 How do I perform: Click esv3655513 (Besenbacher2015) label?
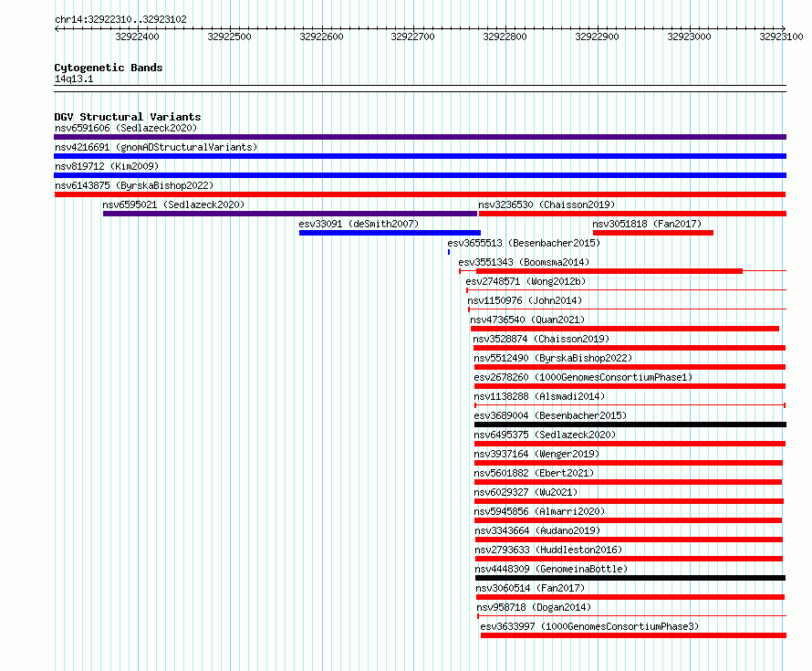pos(524,243)
